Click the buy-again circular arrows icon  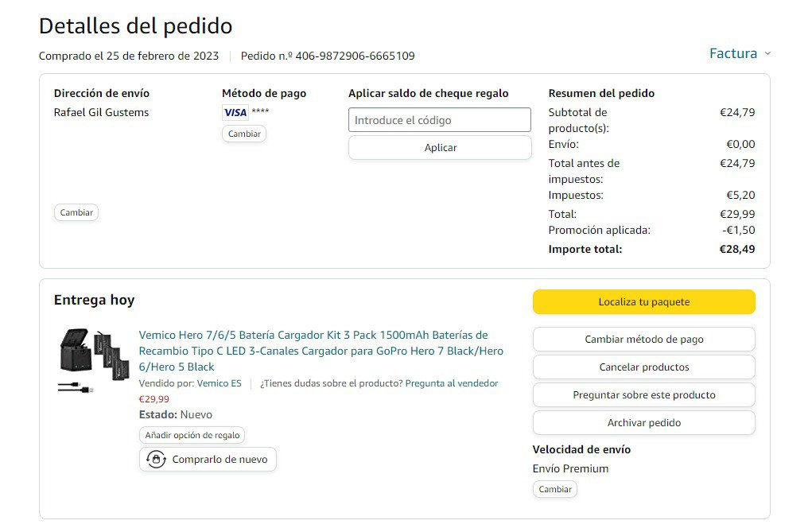156,460
